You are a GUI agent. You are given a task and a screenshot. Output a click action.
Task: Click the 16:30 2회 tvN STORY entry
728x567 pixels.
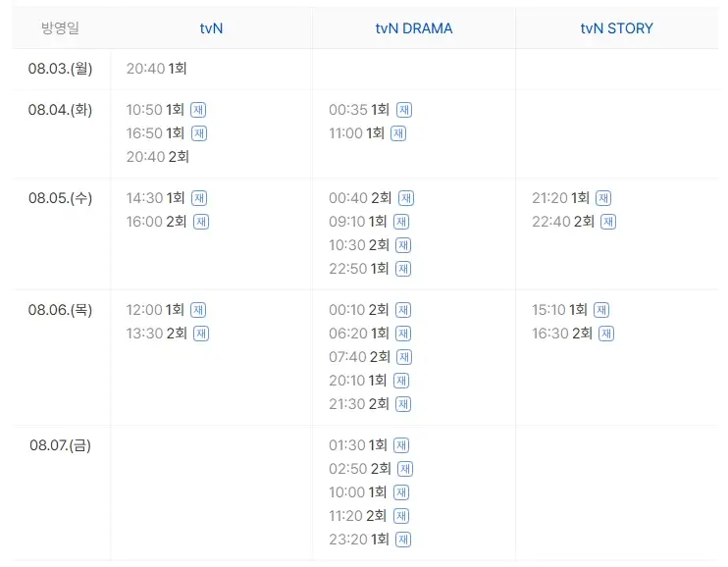tap(562, 334)
